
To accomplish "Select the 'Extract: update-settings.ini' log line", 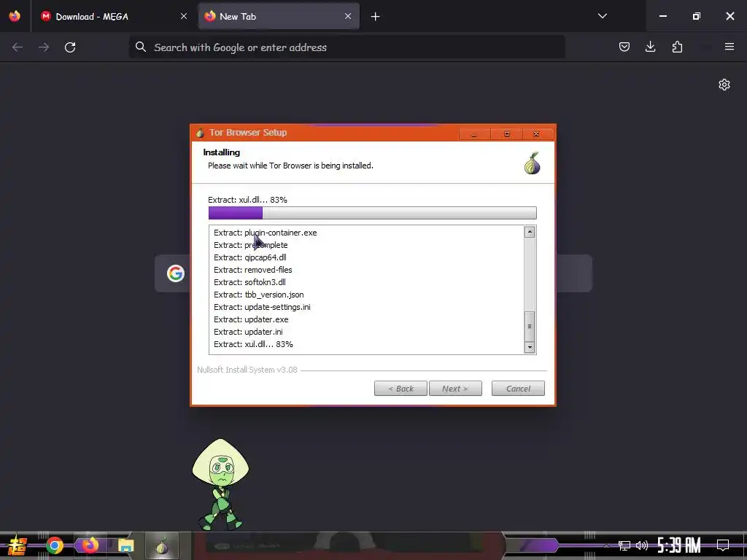I will coord(262,307).
